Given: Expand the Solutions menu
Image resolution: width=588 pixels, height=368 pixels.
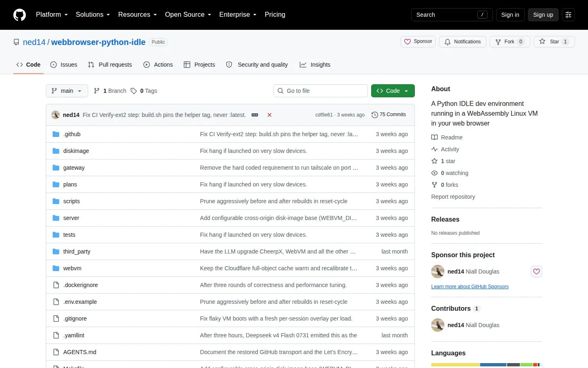Looking at the screenshot, I should [x=93, y=15].
